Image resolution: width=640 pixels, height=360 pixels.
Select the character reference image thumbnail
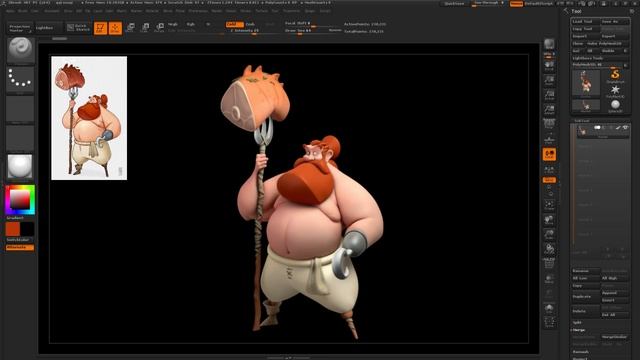(x=89, y=118)
